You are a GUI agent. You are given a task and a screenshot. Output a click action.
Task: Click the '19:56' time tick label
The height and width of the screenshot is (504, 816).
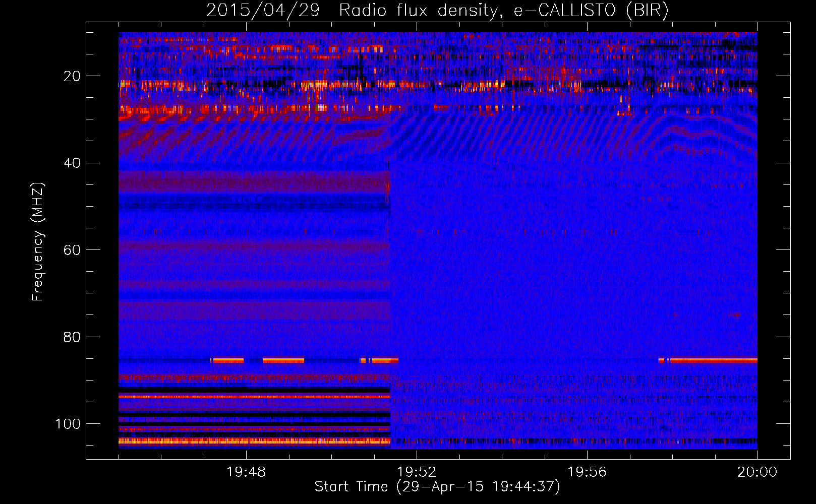point(587,472)
